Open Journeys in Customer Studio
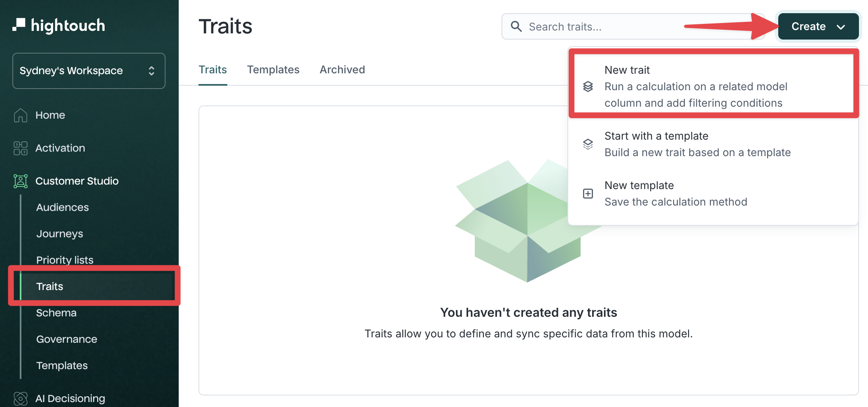 [60, 234]
